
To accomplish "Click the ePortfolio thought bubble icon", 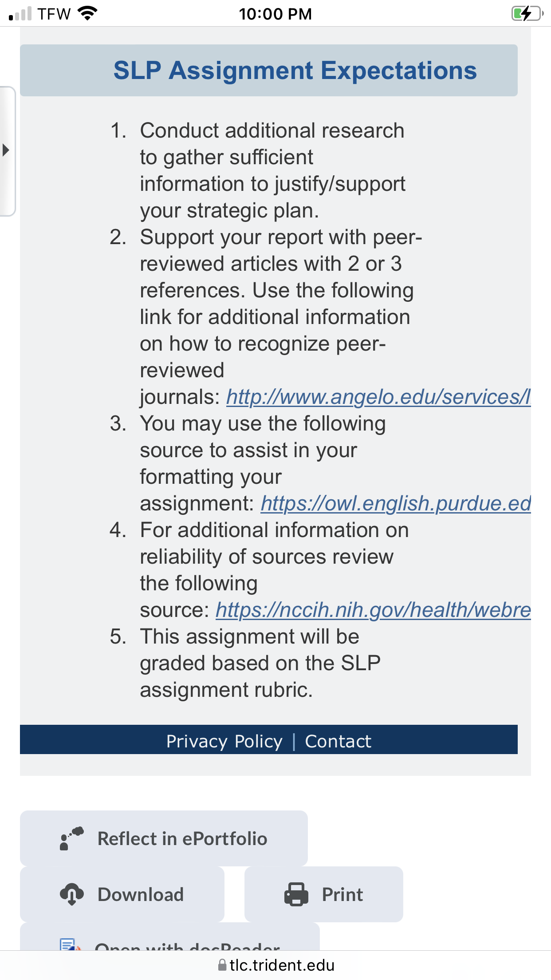I will [x=71, y=838].
